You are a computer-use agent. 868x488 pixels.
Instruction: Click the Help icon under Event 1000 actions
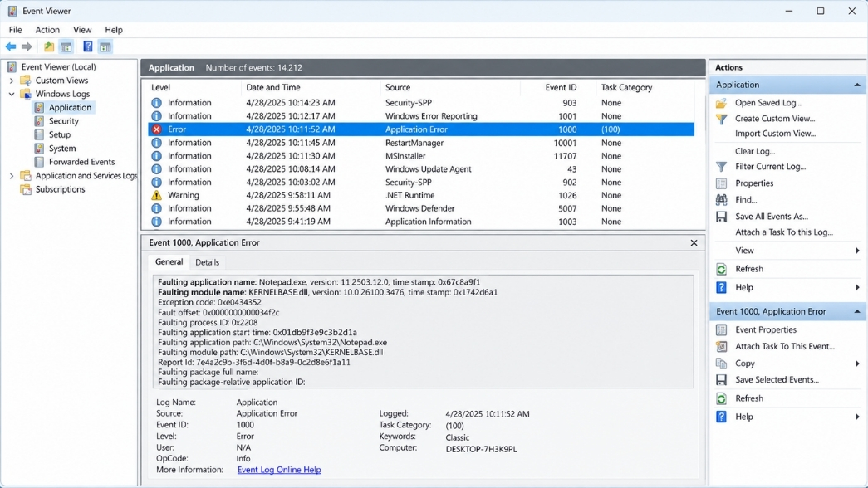[721, 417]
